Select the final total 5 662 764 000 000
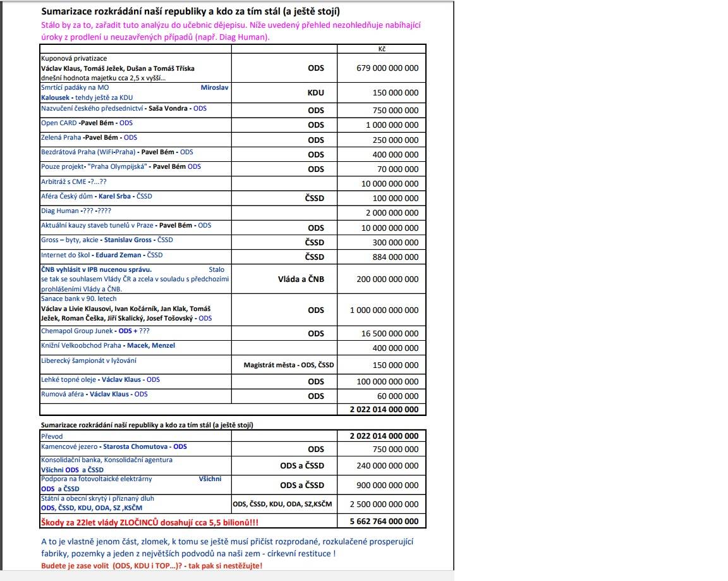This screenshot has height=581, width=728. (384, 521)
